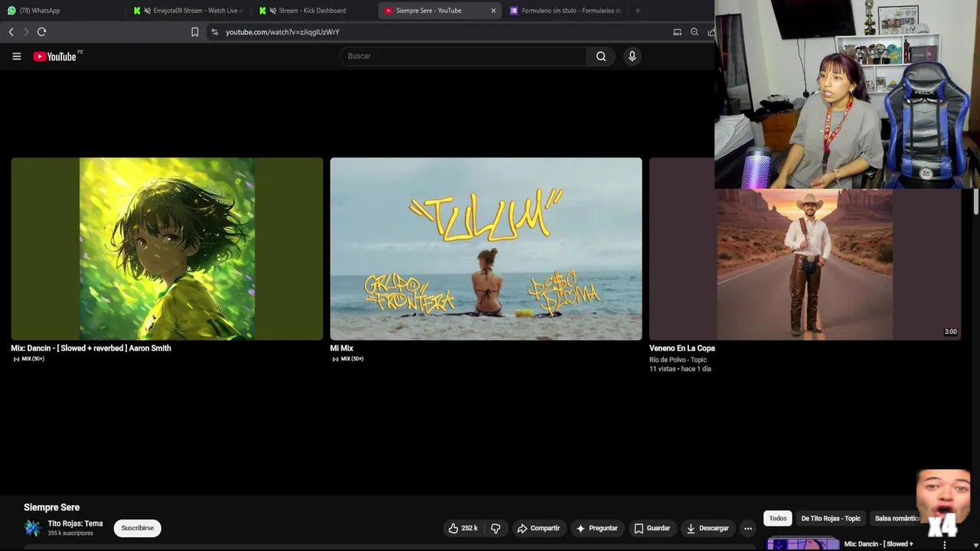This screenshot has height=551, width=980.
Task: Switch to Stream - Kick Dashboard tab
Action: 312,11
